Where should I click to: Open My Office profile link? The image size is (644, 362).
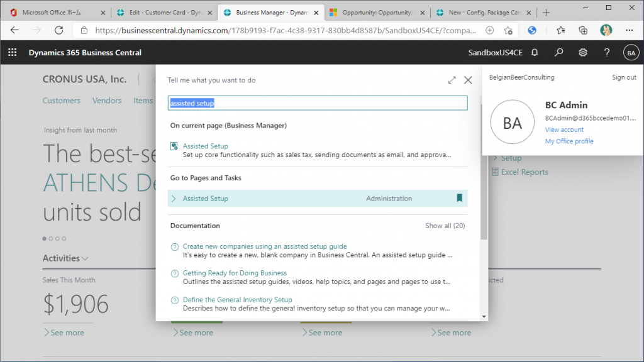[x=569, y=141]
